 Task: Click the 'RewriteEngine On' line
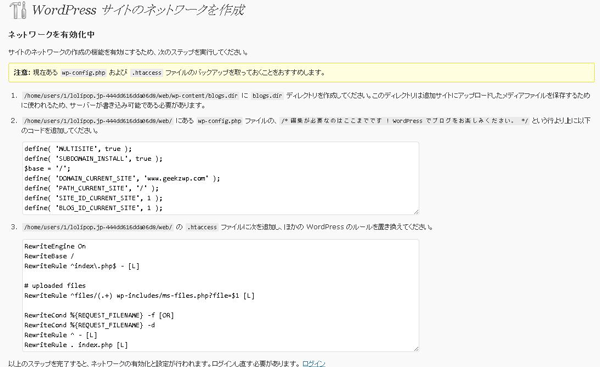pos(55,246)
